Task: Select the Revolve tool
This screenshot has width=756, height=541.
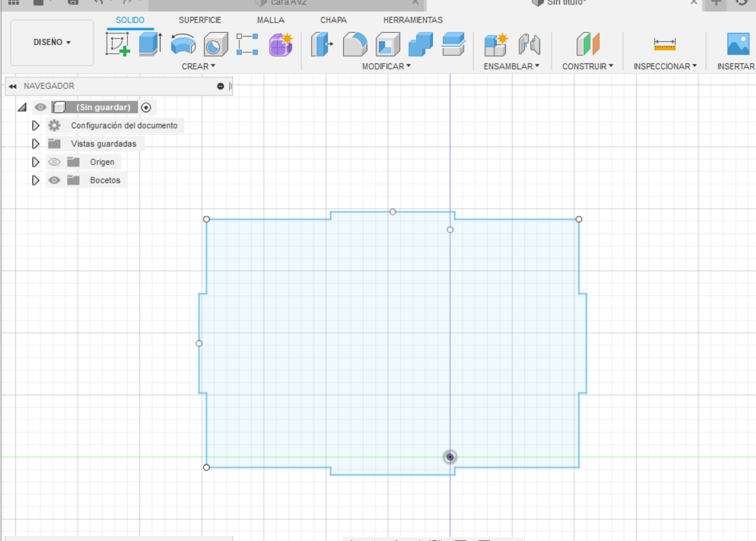Action: click(x=183, y=44)
